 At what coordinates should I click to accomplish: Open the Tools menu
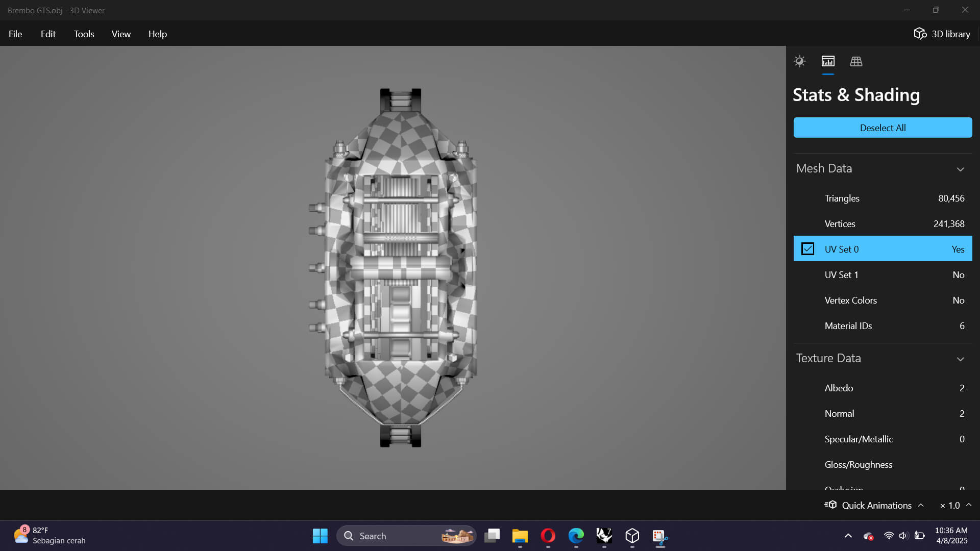coord(84,34)
